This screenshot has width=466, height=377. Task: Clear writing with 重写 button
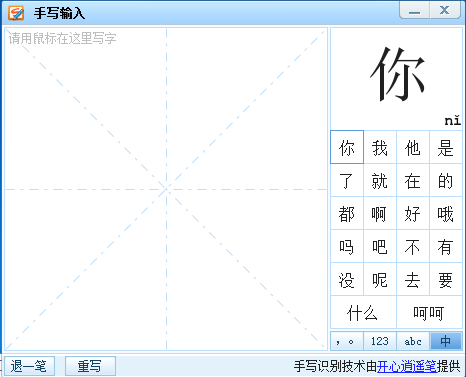click(90, 366)
